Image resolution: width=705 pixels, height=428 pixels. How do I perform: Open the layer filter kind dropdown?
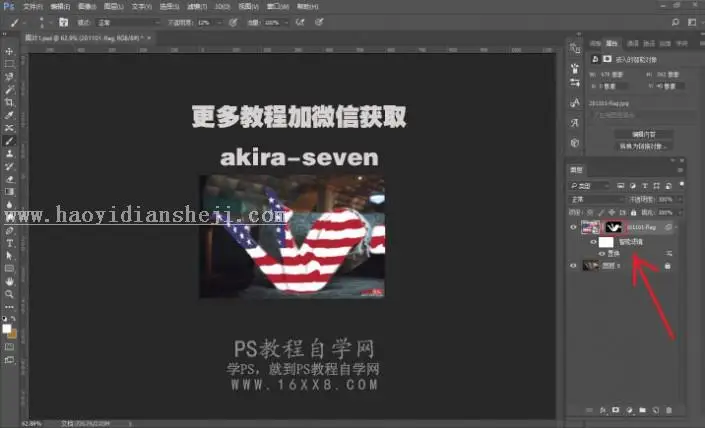(x=589, y=186)
